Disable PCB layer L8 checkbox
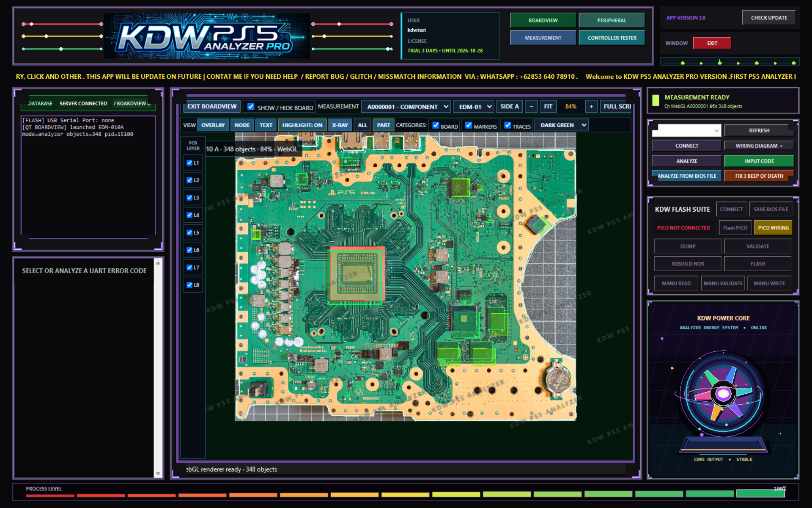812x508 pixels. pyautogui.click(x=189, y=285)
